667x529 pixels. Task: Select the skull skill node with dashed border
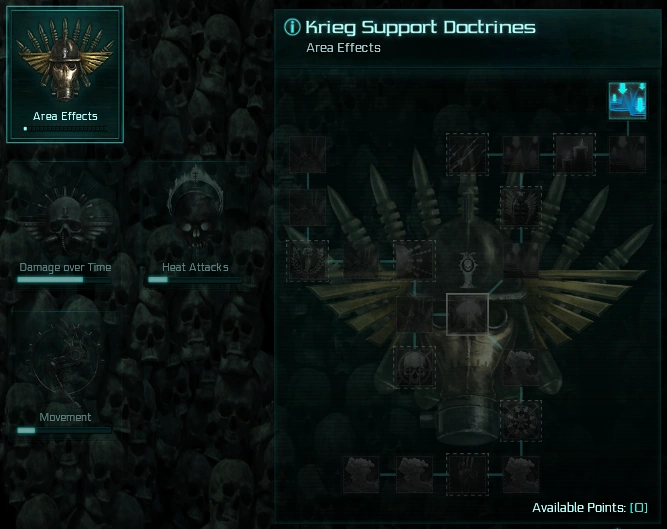tap(414, 367)
